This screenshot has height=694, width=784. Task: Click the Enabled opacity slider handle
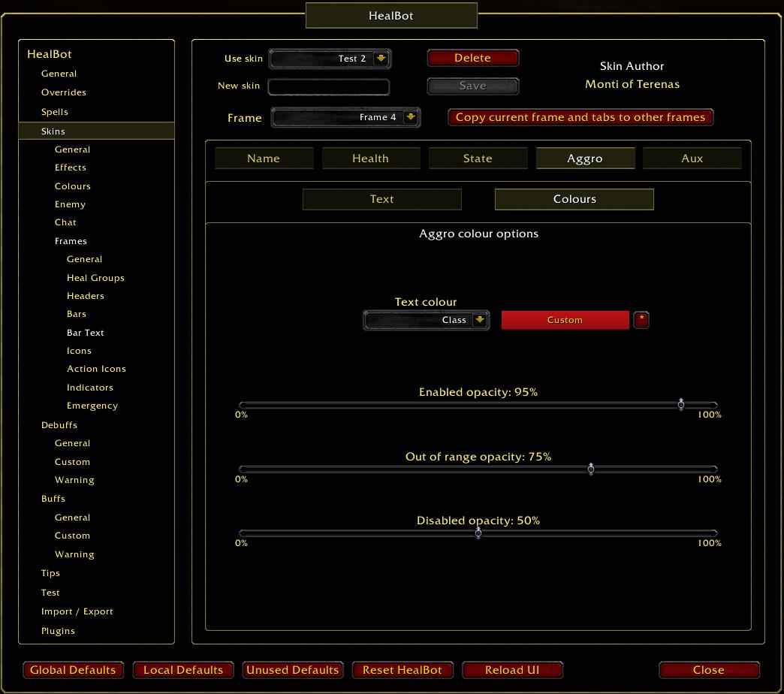(681, 405)
